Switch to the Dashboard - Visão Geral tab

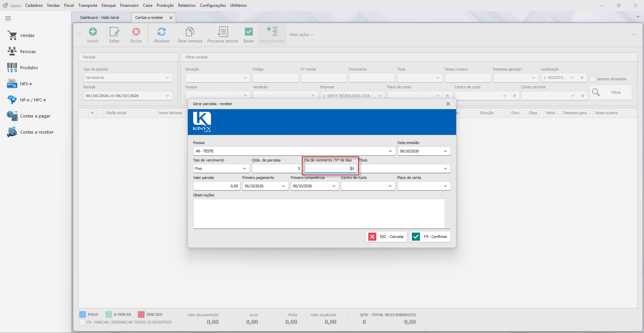[x=99, y=18]
